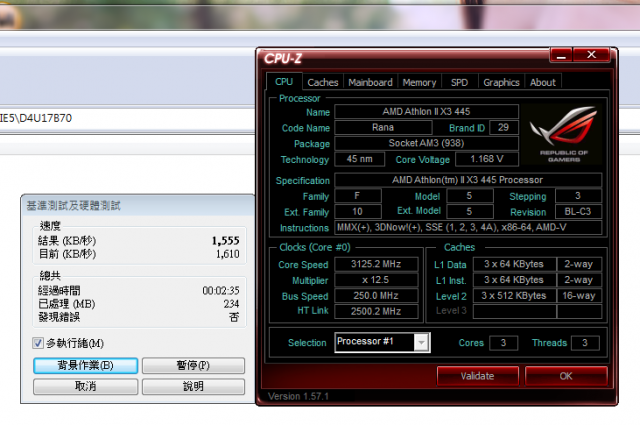Close the CPU-Z window
640x425 pixels.
coord(591,55)
